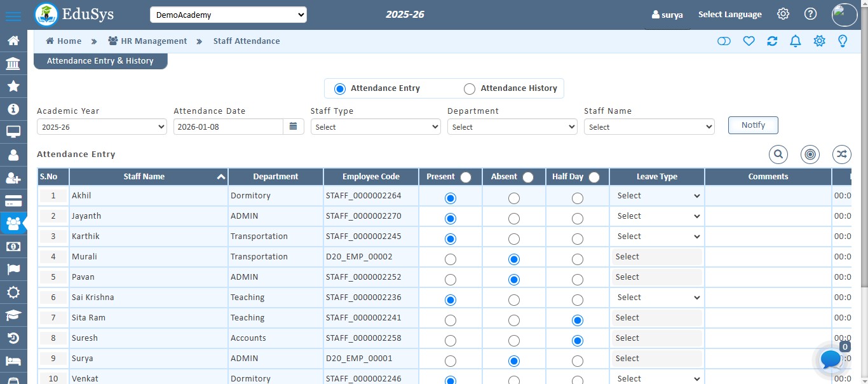The image size is (868, 384).
Task: Click the Comments field for Karthik
Action: point(768,237)
